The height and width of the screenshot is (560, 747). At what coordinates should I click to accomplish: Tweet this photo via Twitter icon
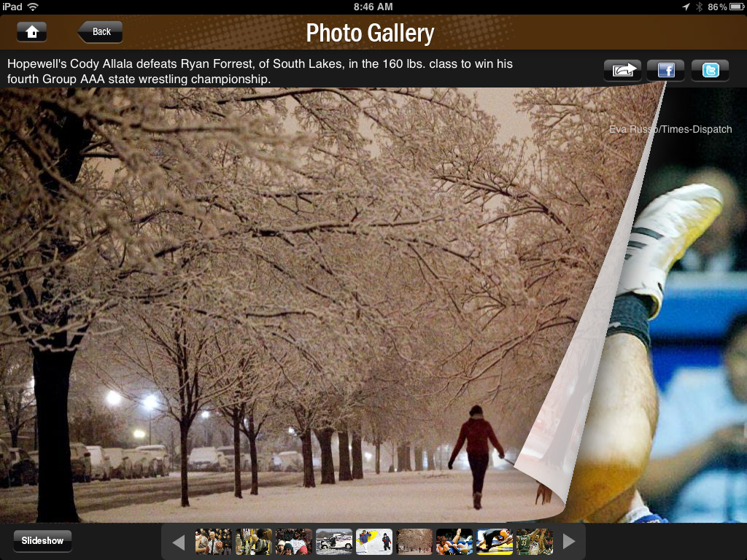(711, 71)
